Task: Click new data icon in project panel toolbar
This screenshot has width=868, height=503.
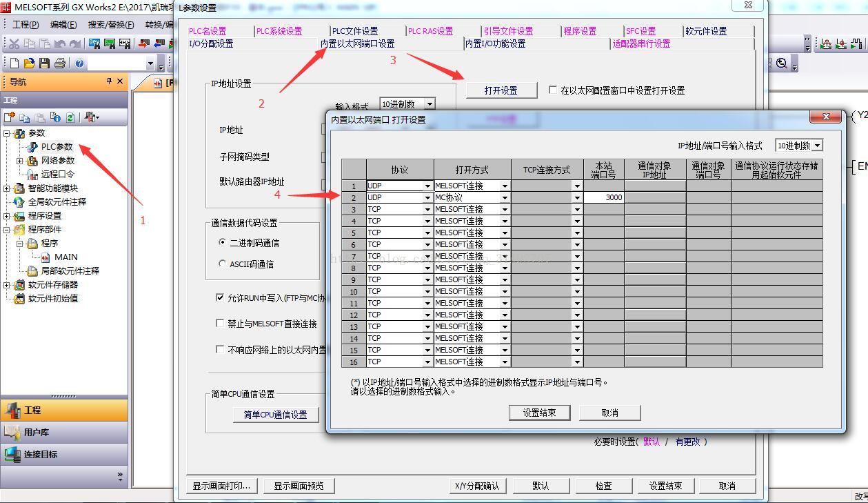Action: [10, 117]
